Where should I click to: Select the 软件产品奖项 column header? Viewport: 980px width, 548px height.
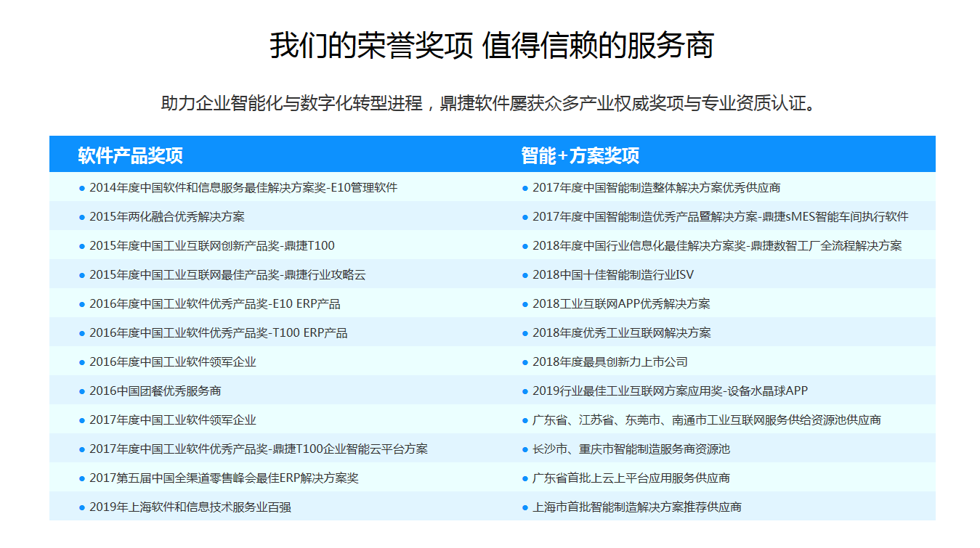pyautogui.click(x=131, y=155)
